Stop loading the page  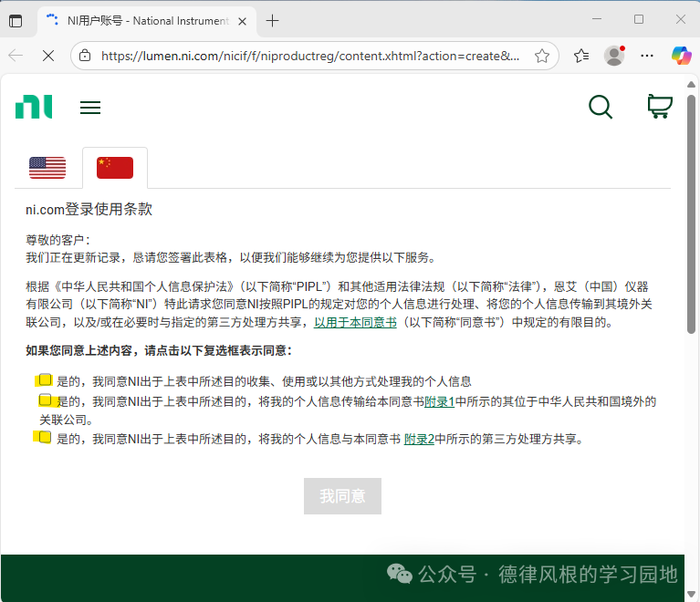click(48, 56)
